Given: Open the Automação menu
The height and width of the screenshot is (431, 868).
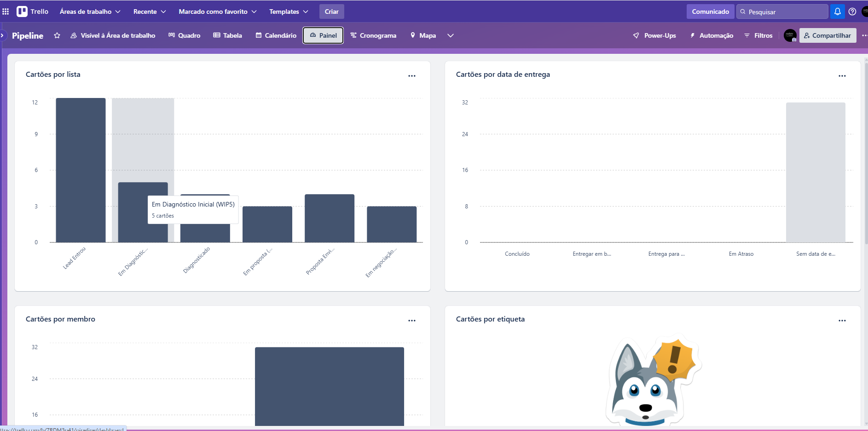Looking at the screenshot, I should (712, 35).
